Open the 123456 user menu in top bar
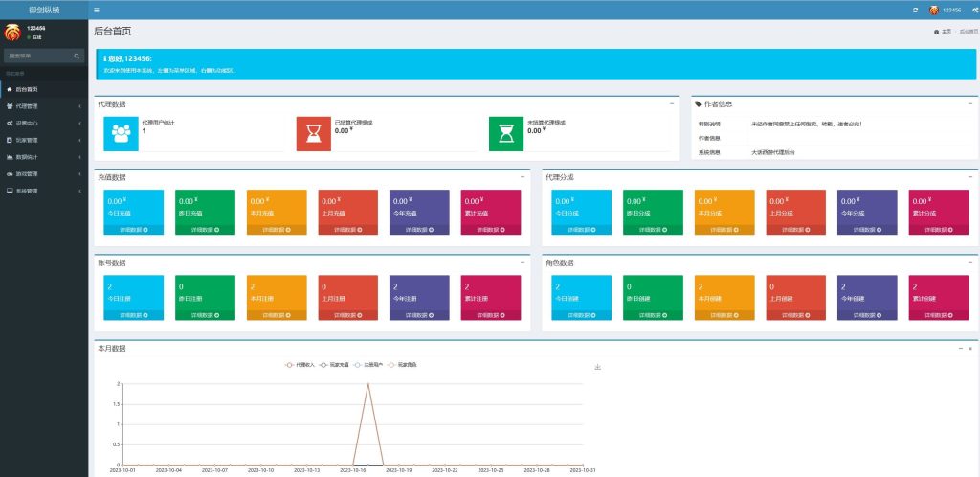This screenshot has height=477, width=980. pos(945,10)
